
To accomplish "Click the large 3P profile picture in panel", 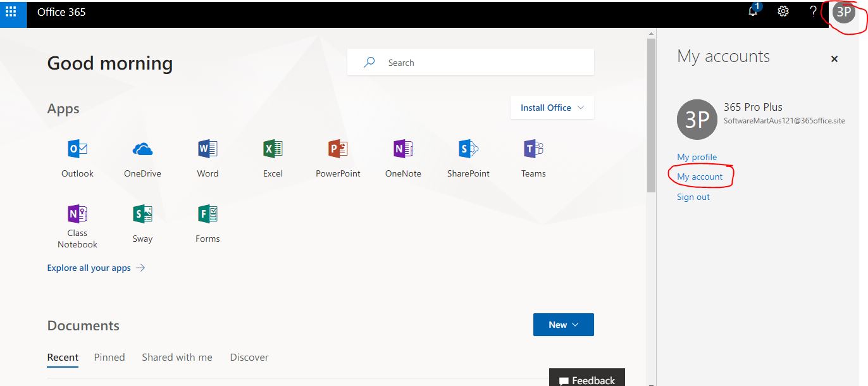I will tap(697, 119).
